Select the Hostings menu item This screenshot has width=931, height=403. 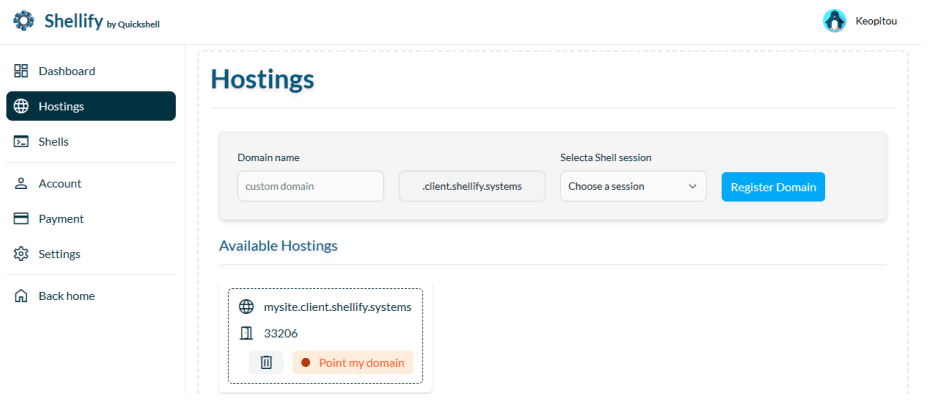point(91,106)
